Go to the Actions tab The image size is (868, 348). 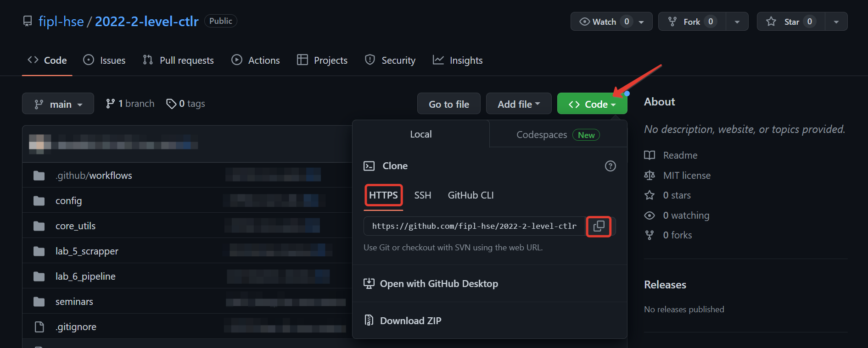pyautogui.click(x=256, y=60)
